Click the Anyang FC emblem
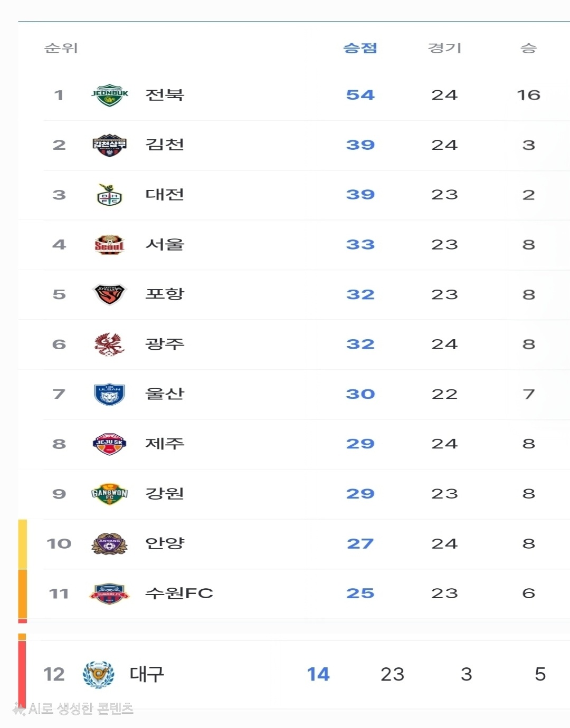Image resolution: width=570 pixels, height=728 pixels. tap(110, 543)
